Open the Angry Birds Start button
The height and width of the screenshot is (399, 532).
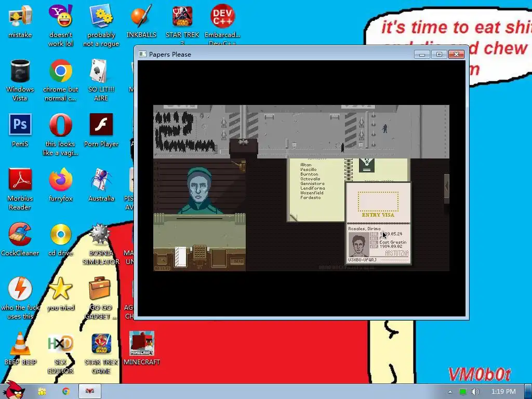[x=14, y=390]
